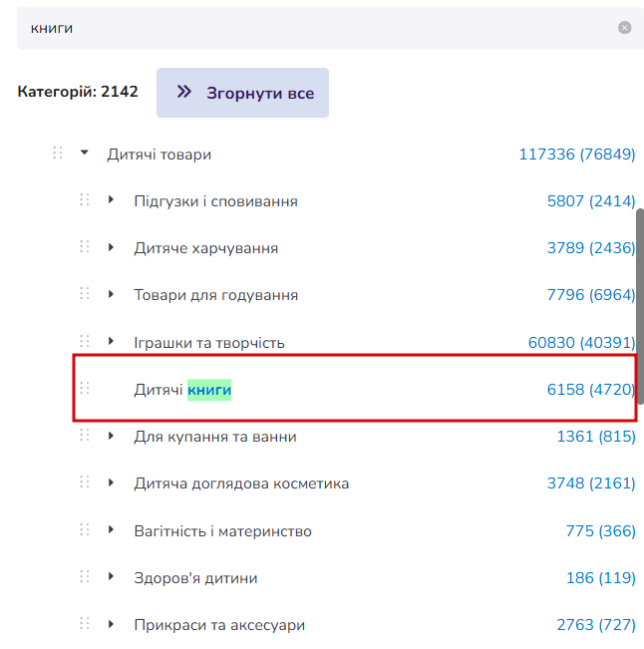The image size is (644, 649).
Task: Open the count link '7796 (6964)'
Action: click(591, 295)
